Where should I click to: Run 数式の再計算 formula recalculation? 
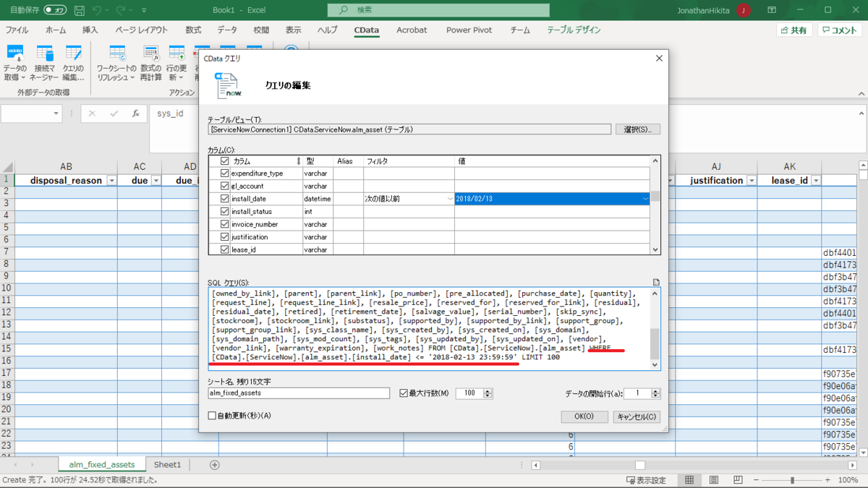[150, 61]
